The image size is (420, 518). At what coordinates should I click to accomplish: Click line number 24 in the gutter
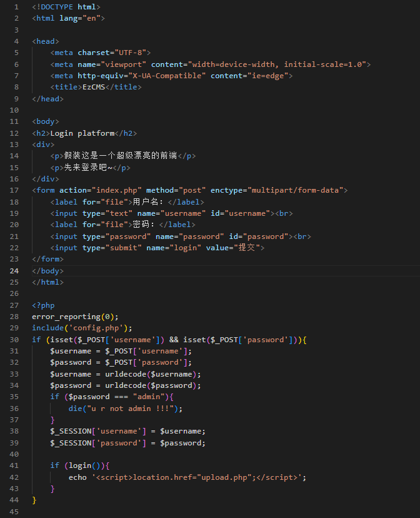pos(14,271)
